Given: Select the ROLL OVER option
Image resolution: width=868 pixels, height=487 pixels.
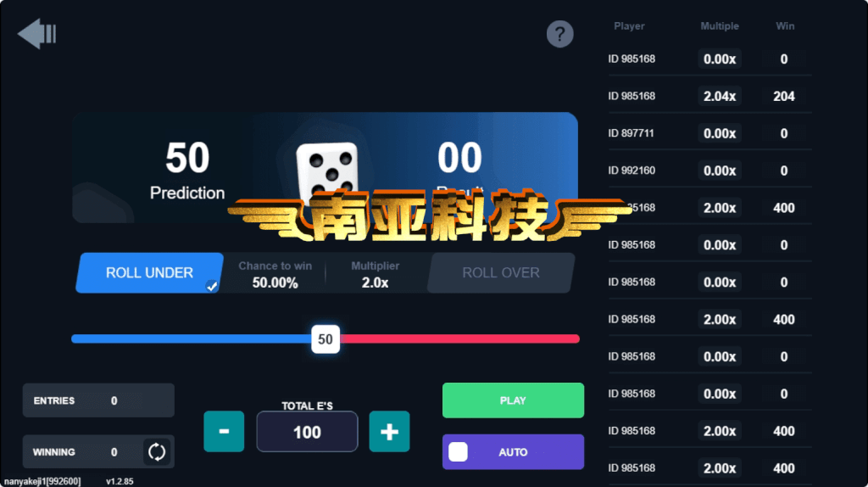Looking at the screenshot, I should click(x=501, y=272).
